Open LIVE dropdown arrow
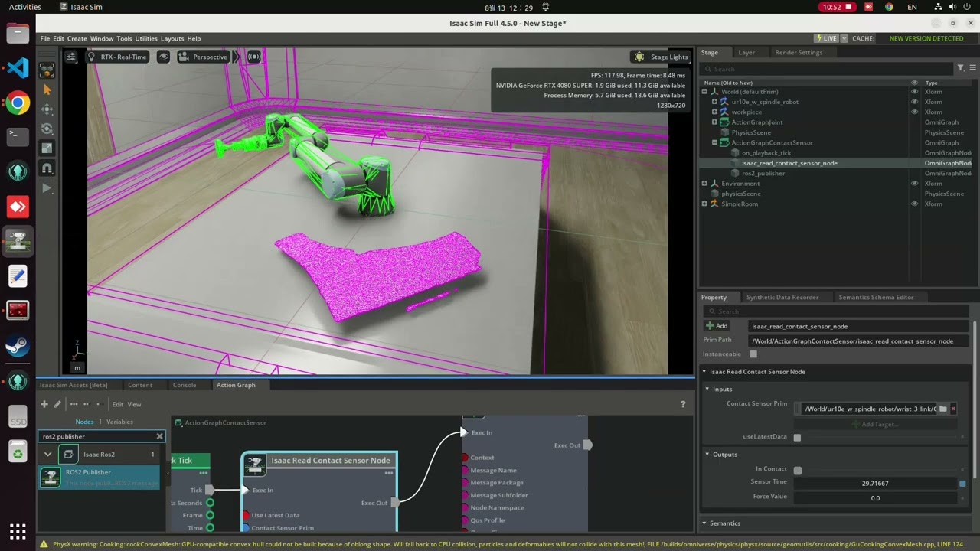The image size is (980, 551). [844, 38]
